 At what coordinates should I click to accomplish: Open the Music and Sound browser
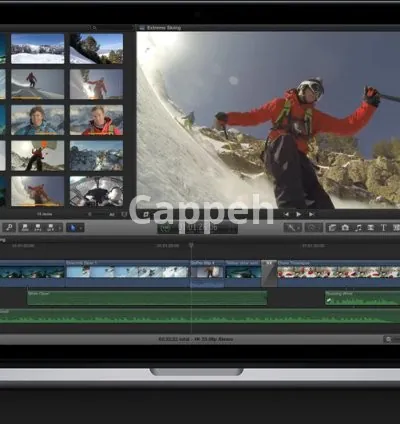pos(358,228)
